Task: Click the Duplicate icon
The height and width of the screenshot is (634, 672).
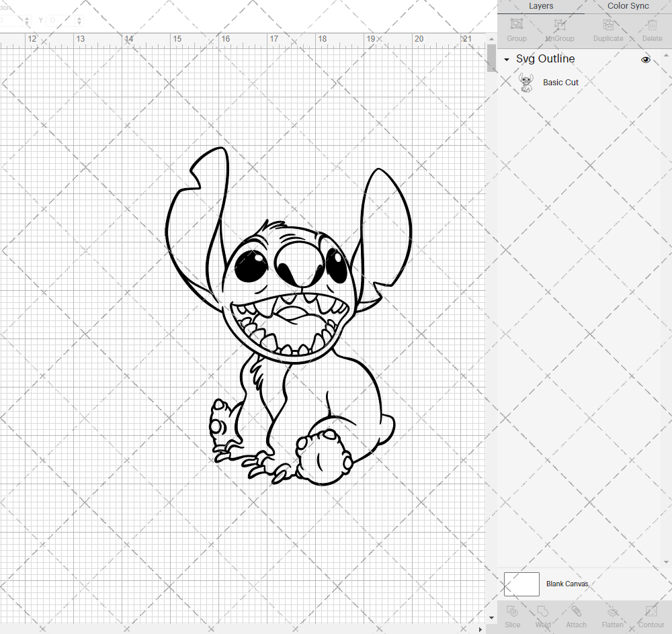Action: pos(608,24)
